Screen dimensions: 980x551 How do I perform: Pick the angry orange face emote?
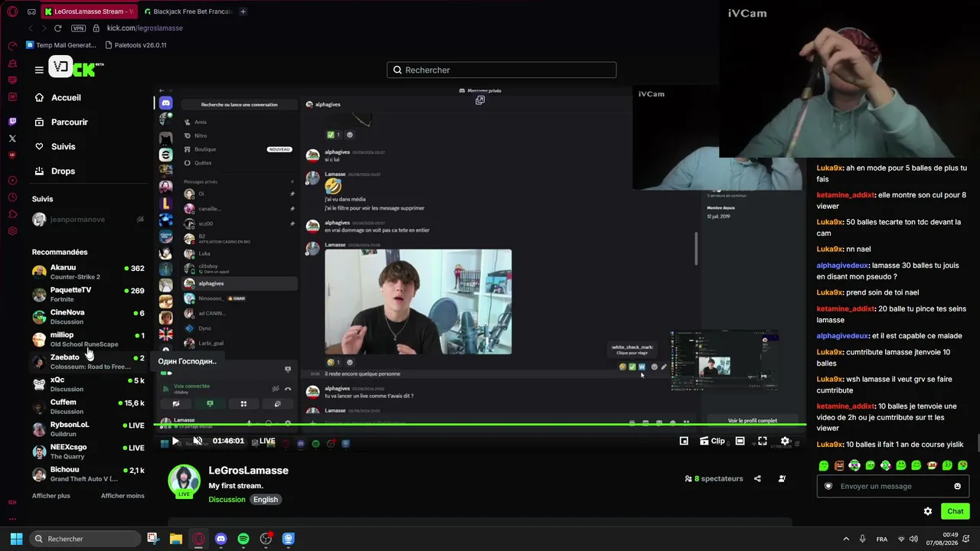[839, 465]
